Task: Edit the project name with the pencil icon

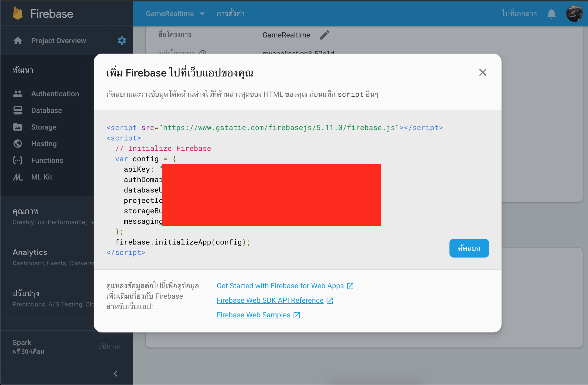Action: click(x=324, y=35)
